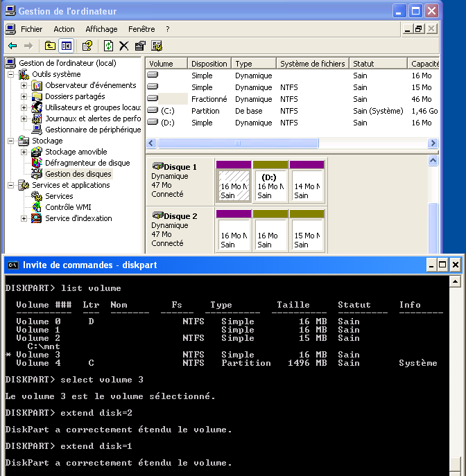Click the Utilisateurs et groupes locaux icon
Screen dimensions: 466x476
point(37,107)
